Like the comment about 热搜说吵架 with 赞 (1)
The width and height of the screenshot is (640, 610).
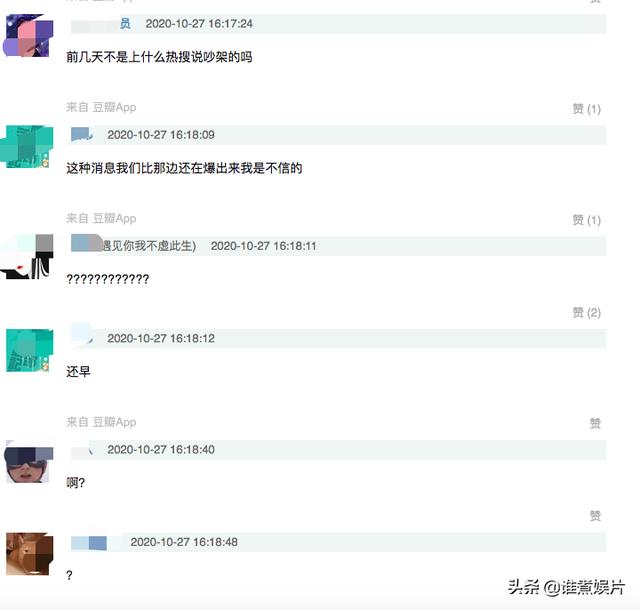pyautogui.click(x=587, y=109)
